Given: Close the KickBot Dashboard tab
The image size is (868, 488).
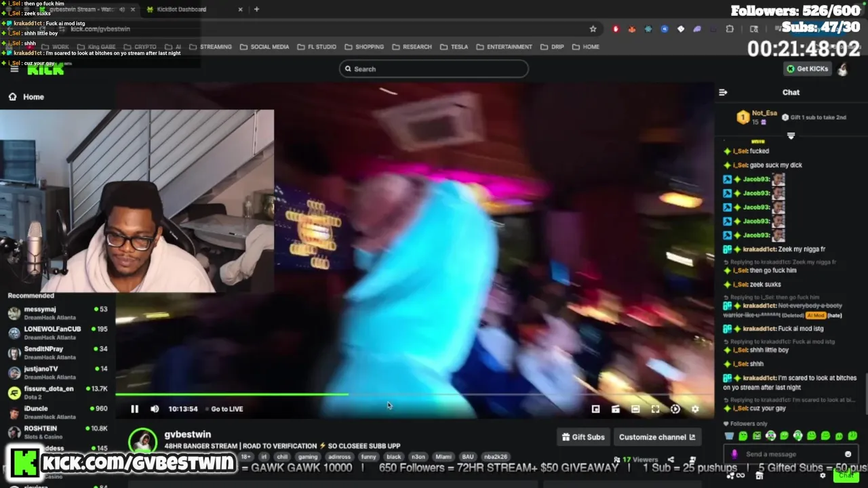Looking at the screenshot, I should tap(240, 9).
